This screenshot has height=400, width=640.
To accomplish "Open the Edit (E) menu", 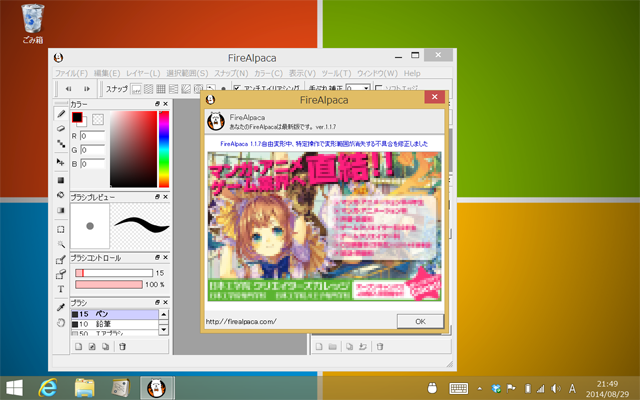I will point(107,73).
